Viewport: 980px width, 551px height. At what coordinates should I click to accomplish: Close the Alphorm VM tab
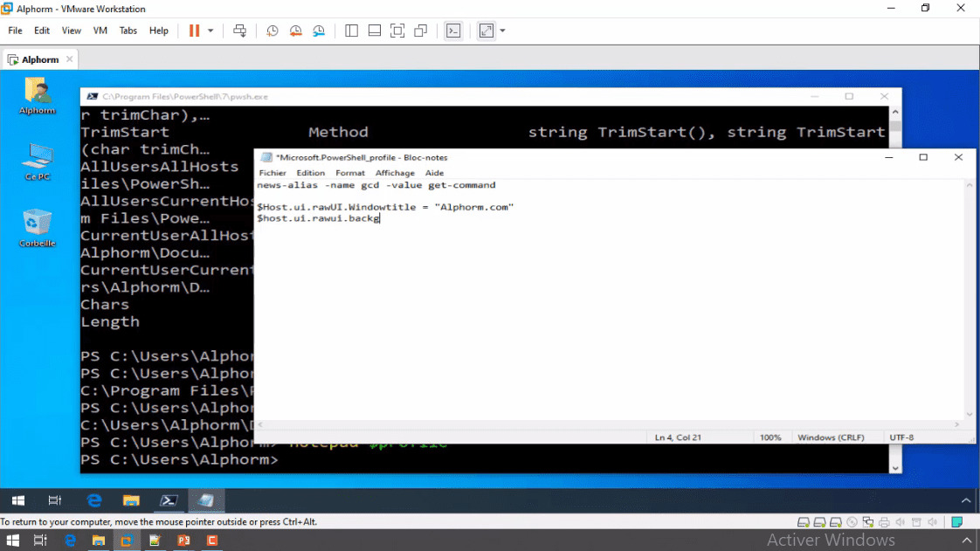(x=70, y=59)
